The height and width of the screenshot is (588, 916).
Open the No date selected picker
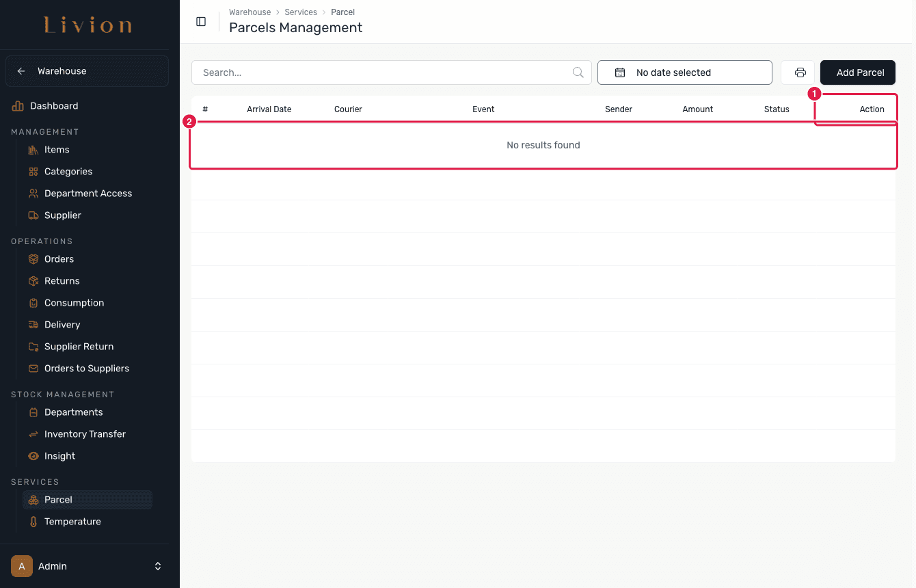click(x=685, y=72)
